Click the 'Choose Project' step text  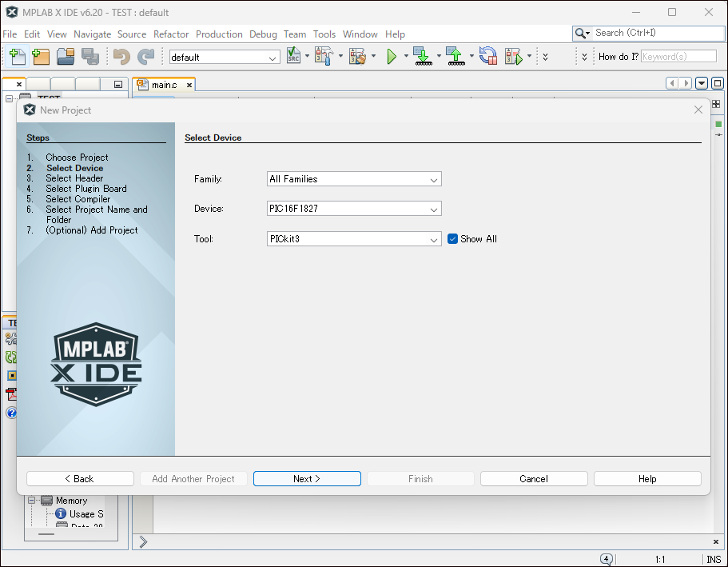[x=77, y=158]
